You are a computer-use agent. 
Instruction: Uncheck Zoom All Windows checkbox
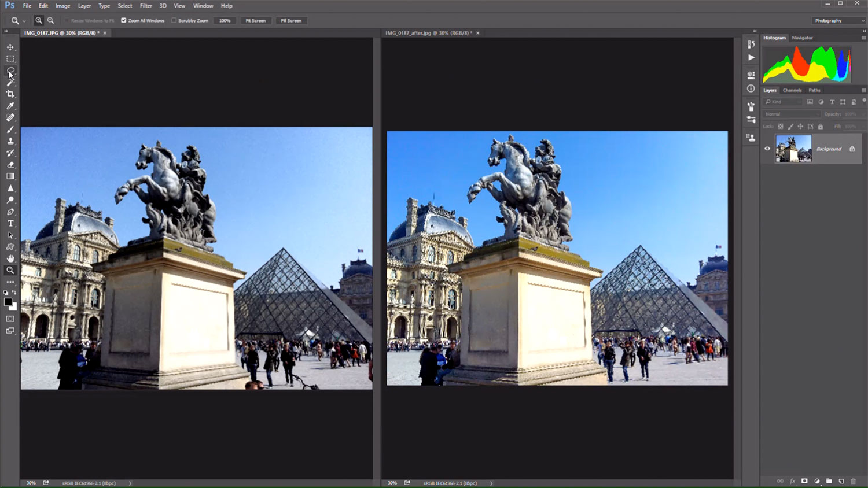124,20
